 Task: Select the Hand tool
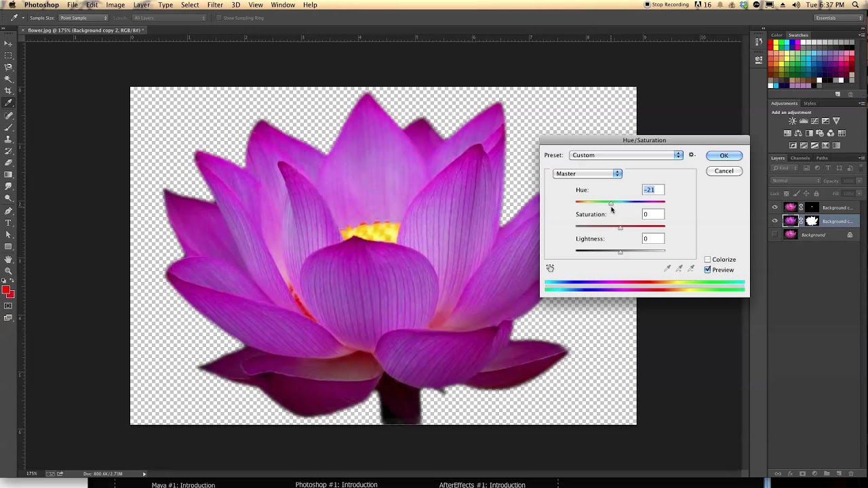pyautogui.click(x=9, y=260)
